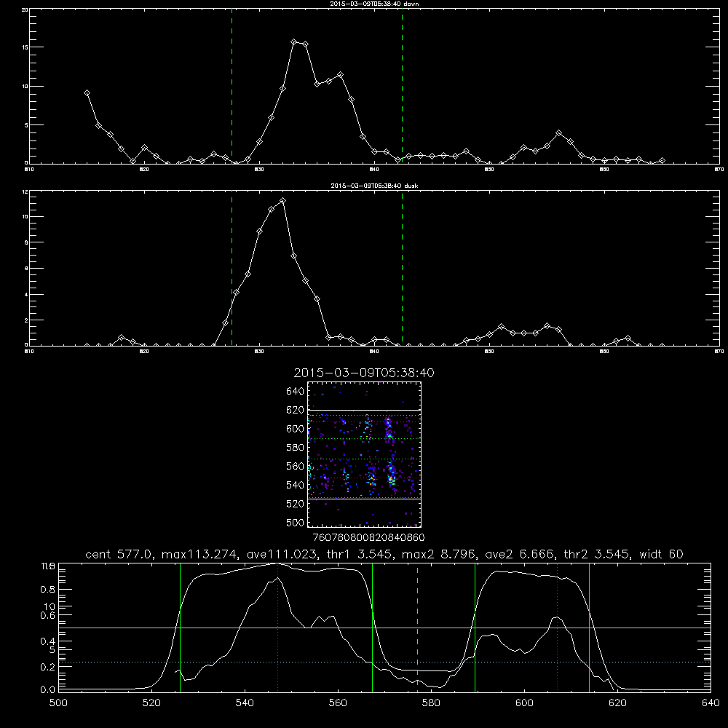728x728 pixels.
Task: Select the highest diamond point in dawn plot
Action: (x=294, y=41)
